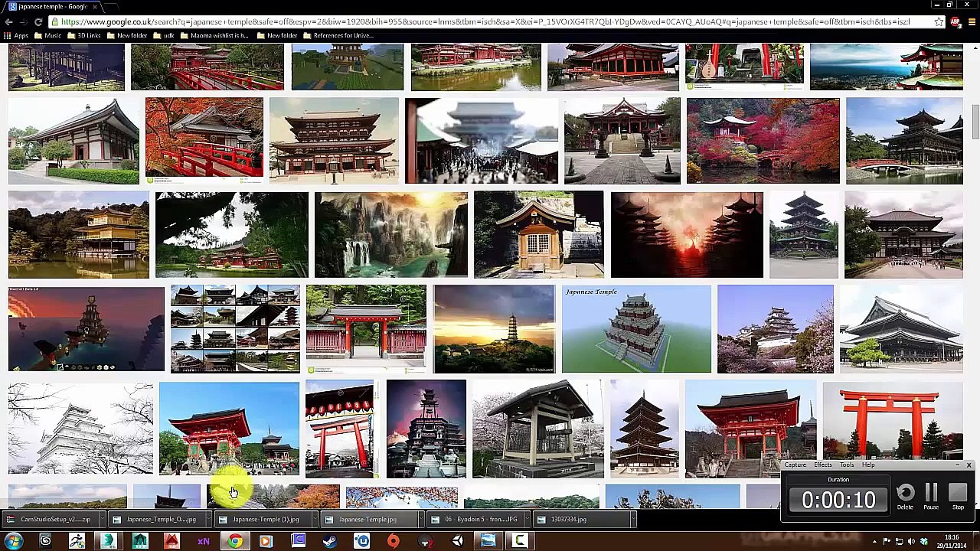Open Japanese-Temple.jpg download item
The height and width of the screenshot is (551, 980).
click(x=367, y=520)
